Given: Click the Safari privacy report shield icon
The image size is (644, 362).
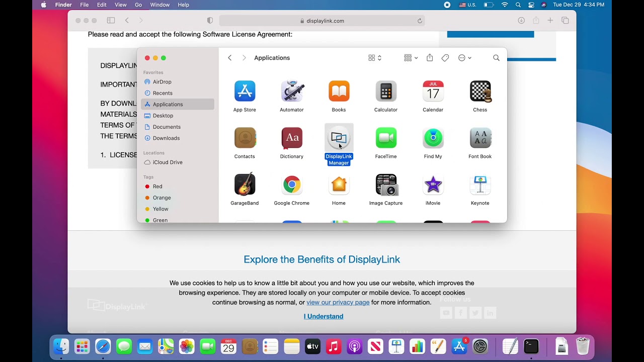Looking at the screenshot, I should tap(210, 21).
